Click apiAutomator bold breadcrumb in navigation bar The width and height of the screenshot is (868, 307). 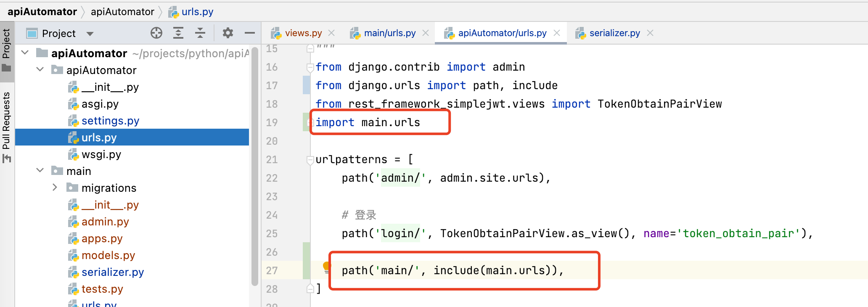pos(42,12)
